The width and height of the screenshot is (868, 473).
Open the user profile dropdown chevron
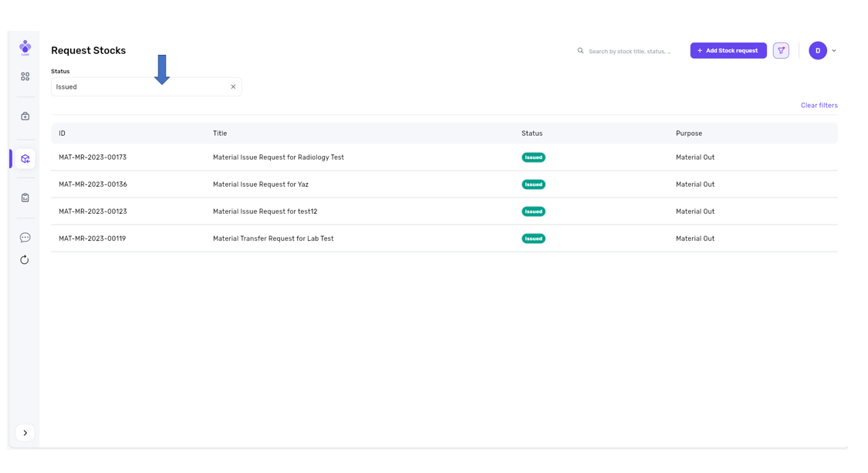(x=834, y=51)
